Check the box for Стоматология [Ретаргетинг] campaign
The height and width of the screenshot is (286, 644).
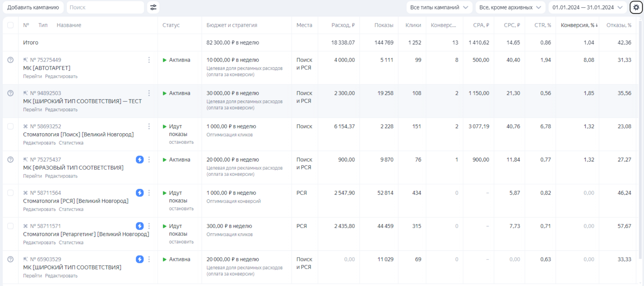(x=11, y=226)
